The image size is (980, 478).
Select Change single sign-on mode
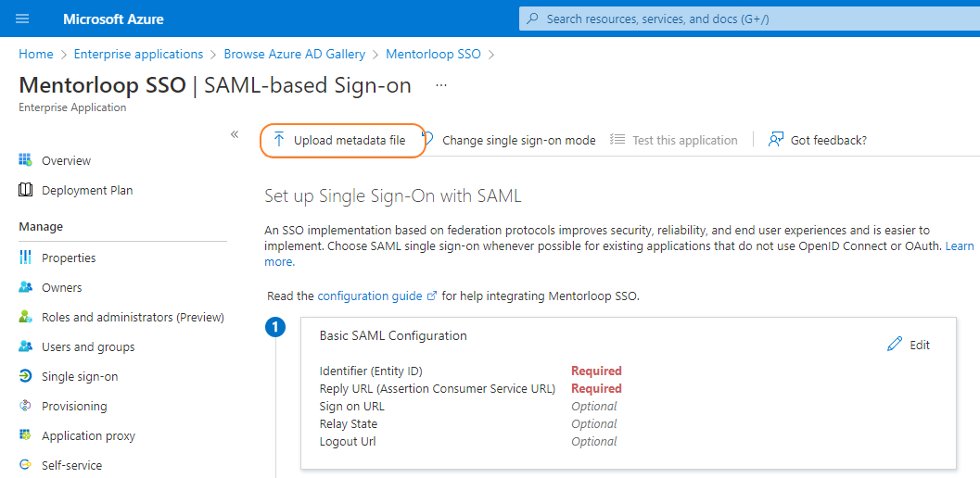click(519, 141)
